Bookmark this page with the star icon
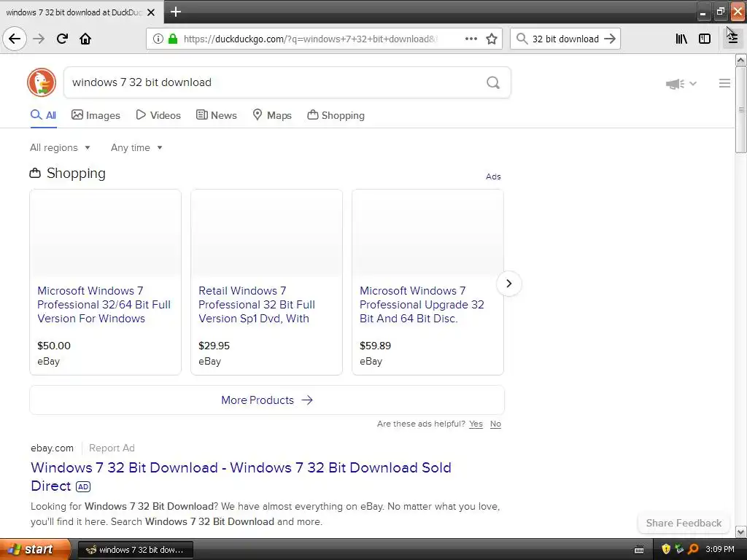This screenshot has height=560, width=747. pyautogui.click(x=492, y=39)
